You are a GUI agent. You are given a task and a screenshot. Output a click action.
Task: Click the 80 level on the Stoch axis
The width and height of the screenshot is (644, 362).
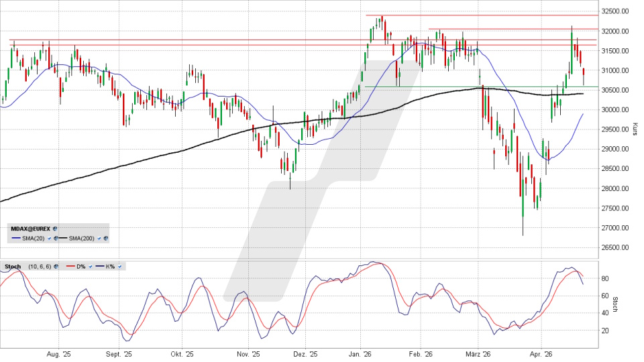coord(605,279)
